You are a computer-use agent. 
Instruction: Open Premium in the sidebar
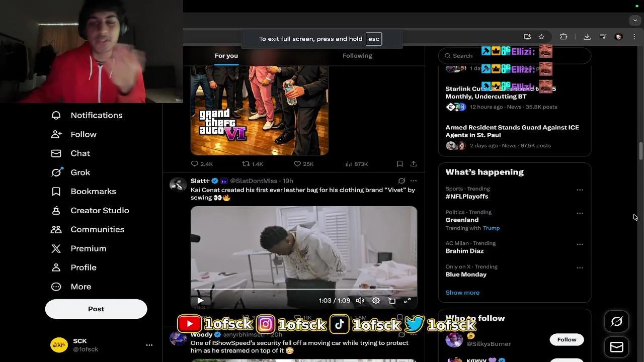tap(78, 248)
